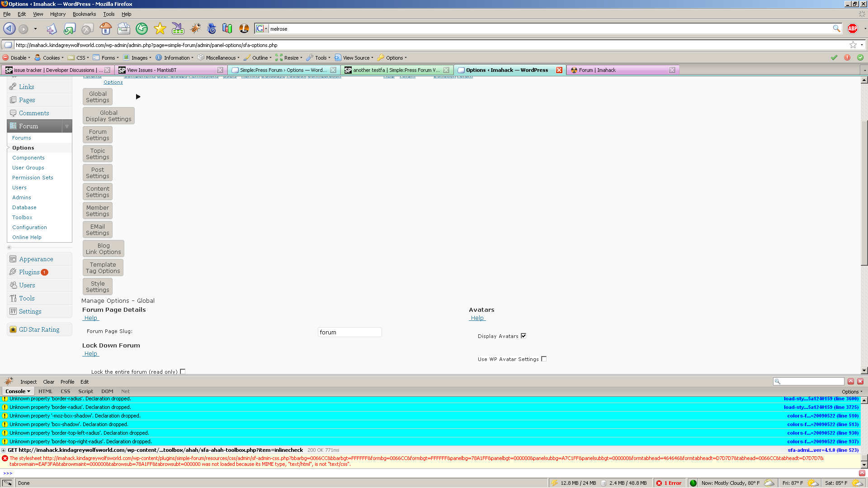Switch to the View Issues - MantisBT tab
The image size is (868, 488).
170,70
